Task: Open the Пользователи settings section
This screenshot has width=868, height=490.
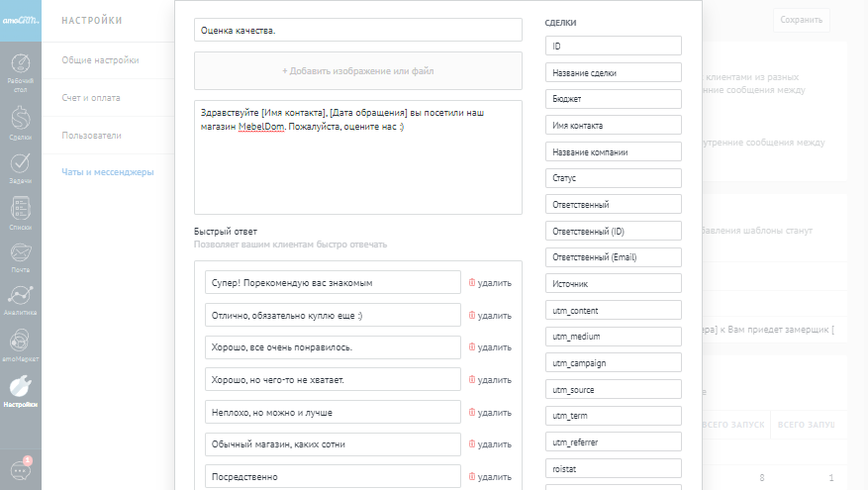Action: 91,135
